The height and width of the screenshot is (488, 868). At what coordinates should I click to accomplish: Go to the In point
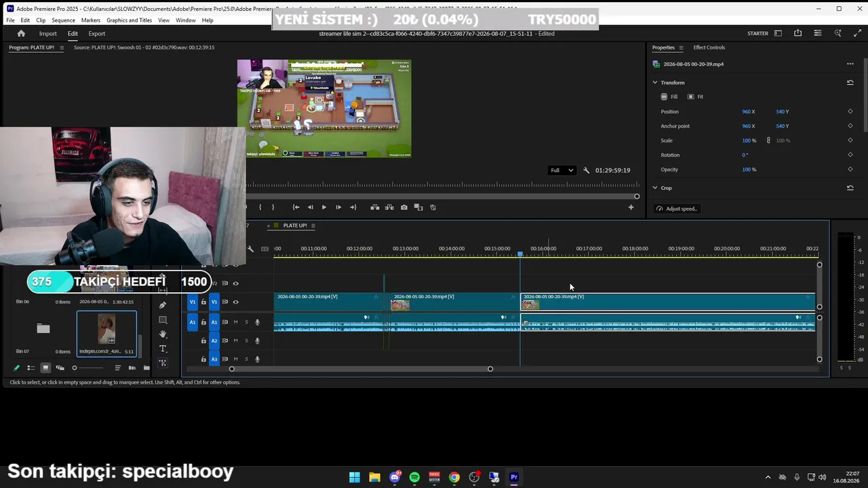(296, 207)
